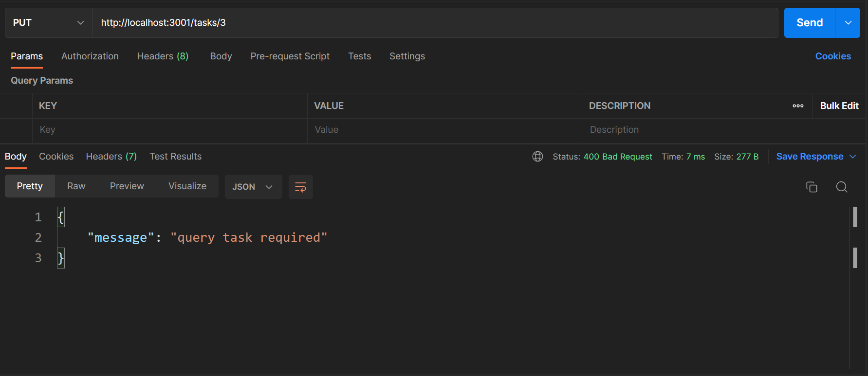Click the VALUE column header
This screenshot has height=376, width=868.
coord(329,106)
